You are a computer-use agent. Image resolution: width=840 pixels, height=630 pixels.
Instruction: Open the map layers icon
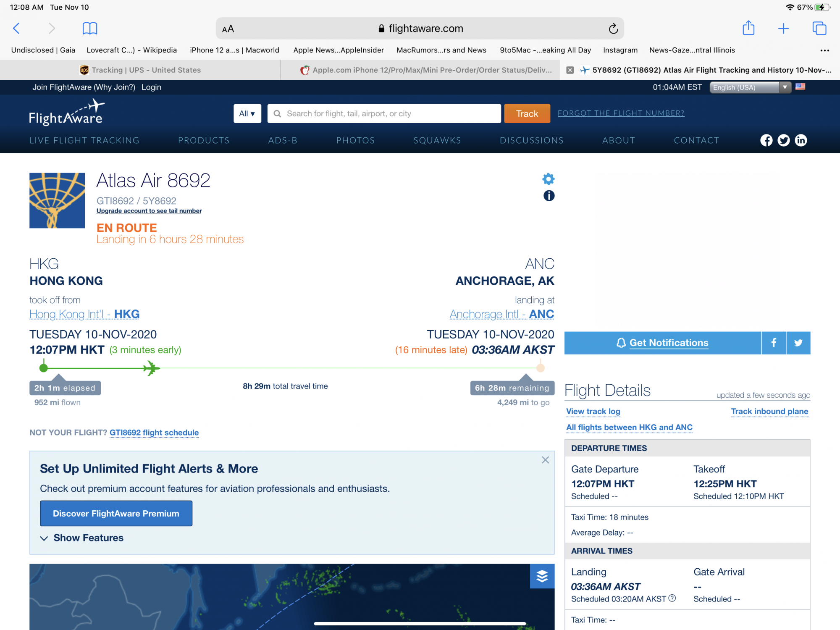[x=542, y=576]
